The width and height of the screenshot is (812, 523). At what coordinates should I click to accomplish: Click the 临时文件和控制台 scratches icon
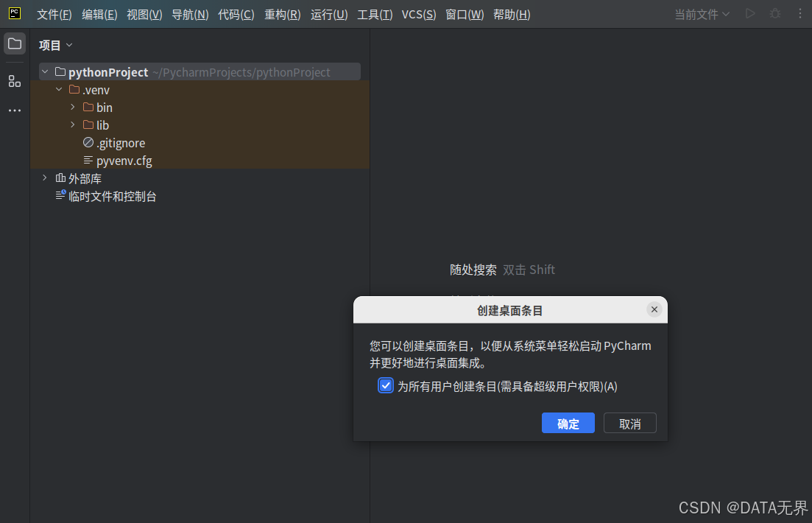tap(60, 195)
